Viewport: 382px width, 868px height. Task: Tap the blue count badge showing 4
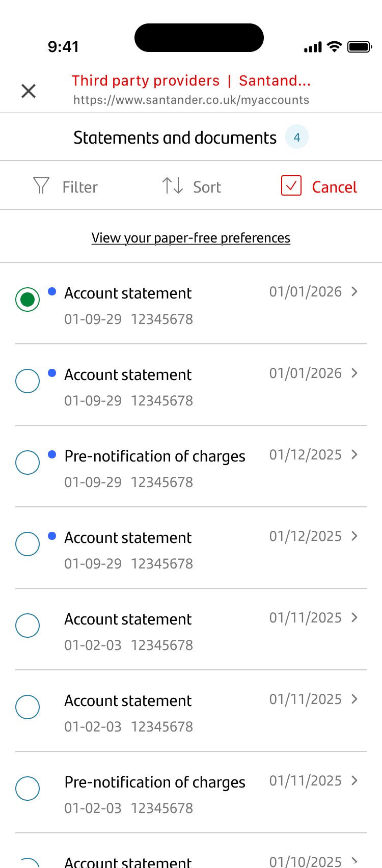(x=297, y=137)
